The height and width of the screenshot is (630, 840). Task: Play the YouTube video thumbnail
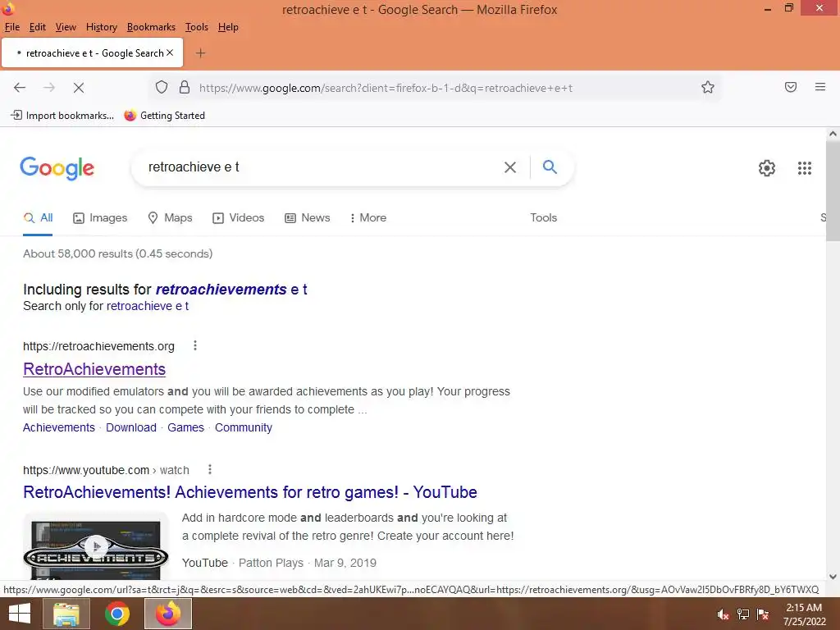point(96,546)
